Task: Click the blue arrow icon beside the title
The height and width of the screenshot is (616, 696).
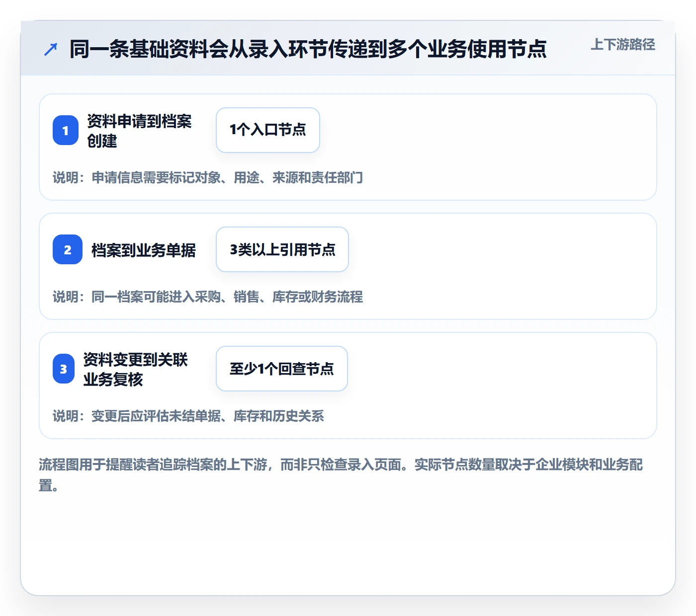Action: 51,49
